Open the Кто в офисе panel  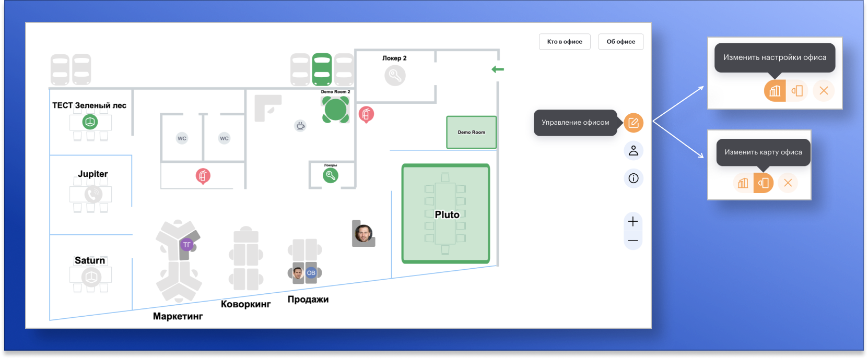point(564,42)
